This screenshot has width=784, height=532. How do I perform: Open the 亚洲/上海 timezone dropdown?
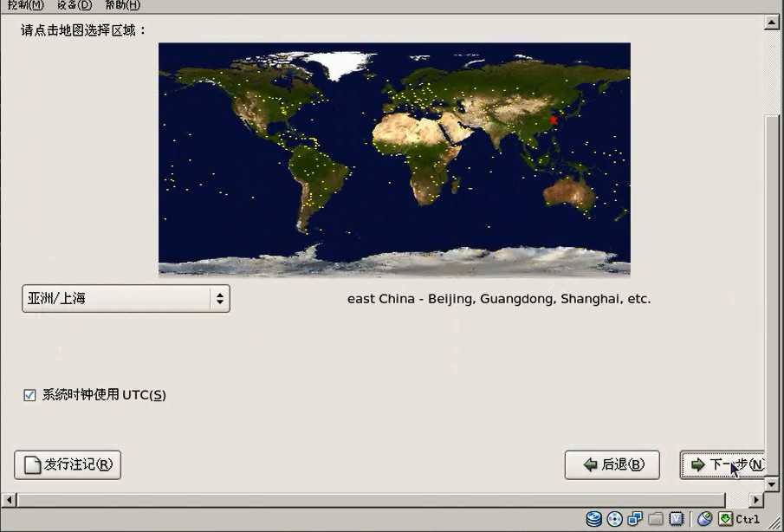click(x=126, y=299)
